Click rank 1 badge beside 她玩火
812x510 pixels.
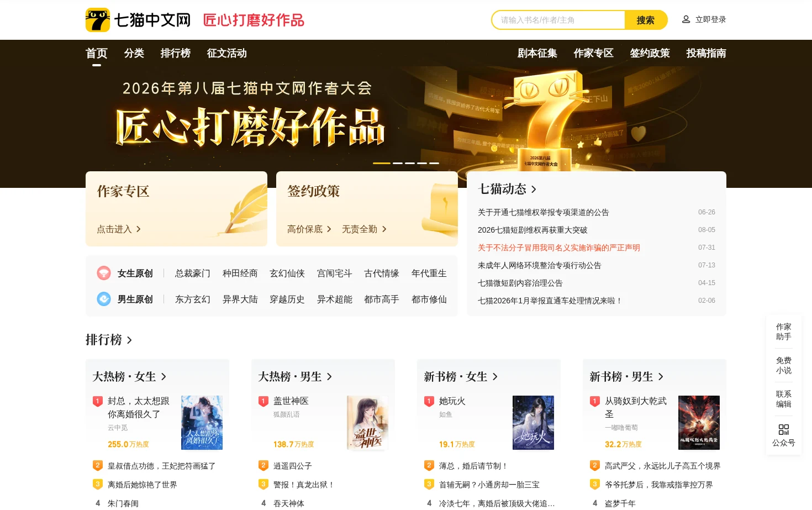tap(429, 401)
